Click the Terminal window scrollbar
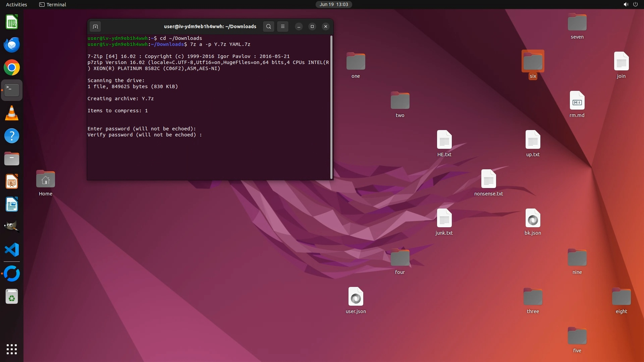644x362 pixels. [x=331, y=107]
